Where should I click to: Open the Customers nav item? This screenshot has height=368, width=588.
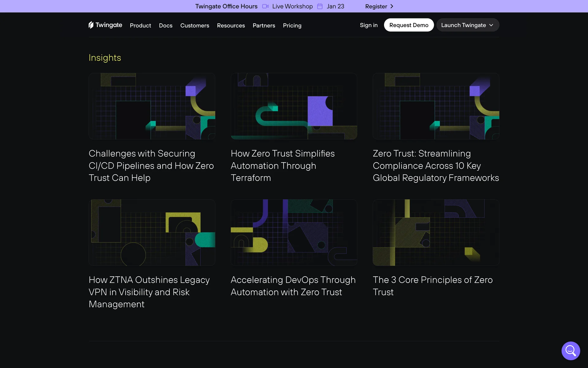[x=194, y=25]
